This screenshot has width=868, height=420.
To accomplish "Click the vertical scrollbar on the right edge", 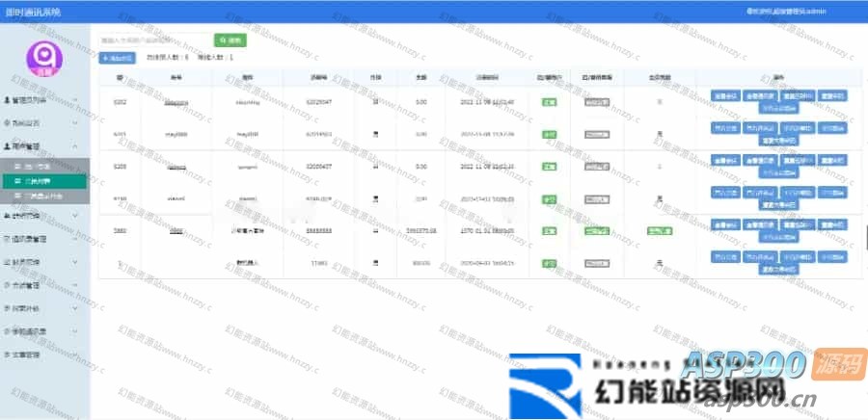I will 864,231.
